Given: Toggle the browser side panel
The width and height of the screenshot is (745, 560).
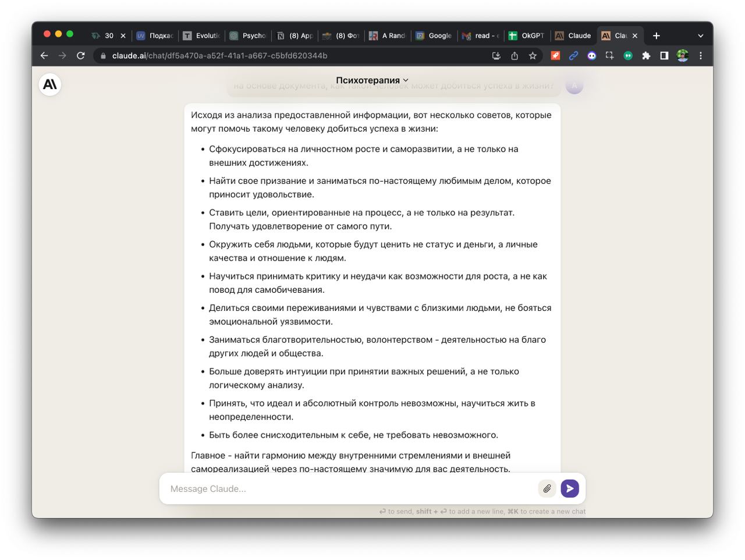Looking at the screenshot, I should (x=664, y=55).
